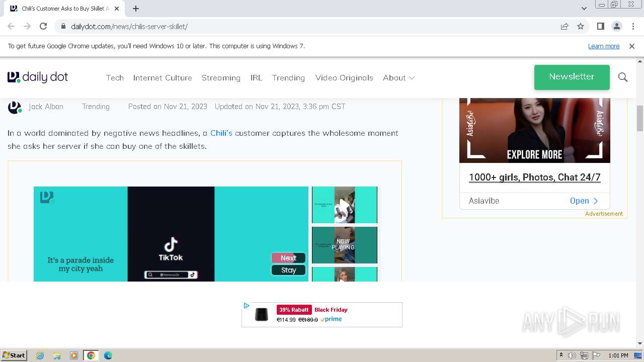
Task: Open the Tech section
Action: click(x=115, y=77)
